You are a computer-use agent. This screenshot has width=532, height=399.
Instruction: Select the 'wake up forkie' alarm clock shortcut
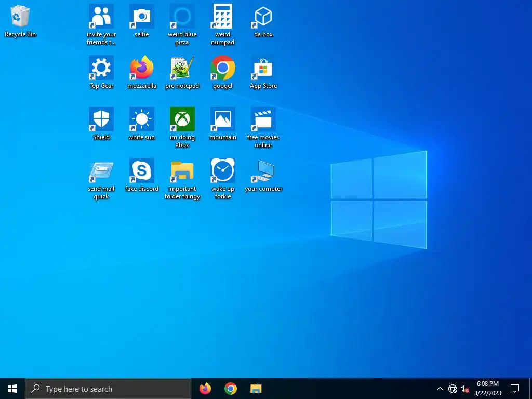point(222,179)
